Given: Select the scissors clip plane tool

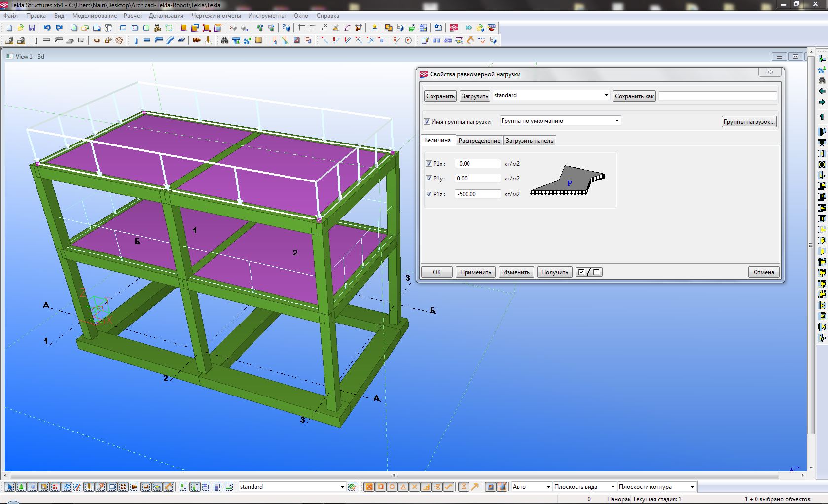Looking at the screenshot, I should (157, 28).
